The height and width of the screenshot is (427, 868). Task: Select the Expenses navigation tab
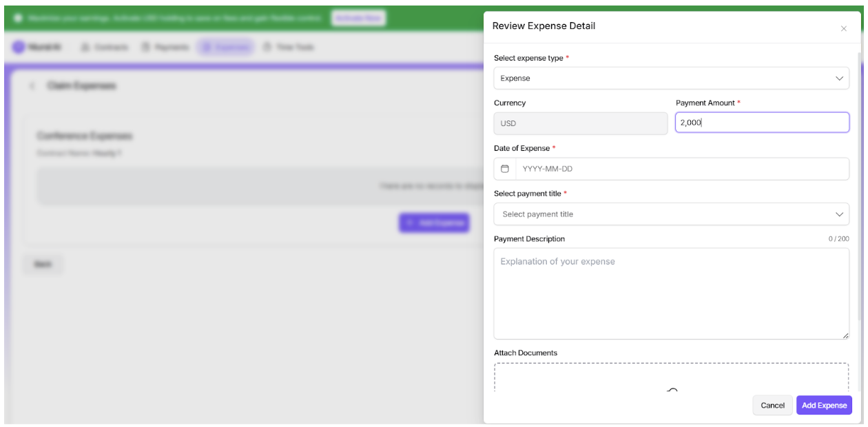[x=225, y=47]
